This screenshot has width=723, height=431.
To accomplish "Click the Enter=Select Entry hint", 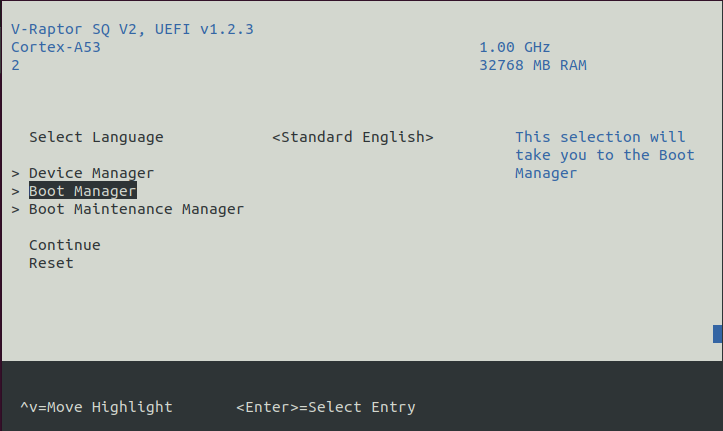I will [326, 407].
